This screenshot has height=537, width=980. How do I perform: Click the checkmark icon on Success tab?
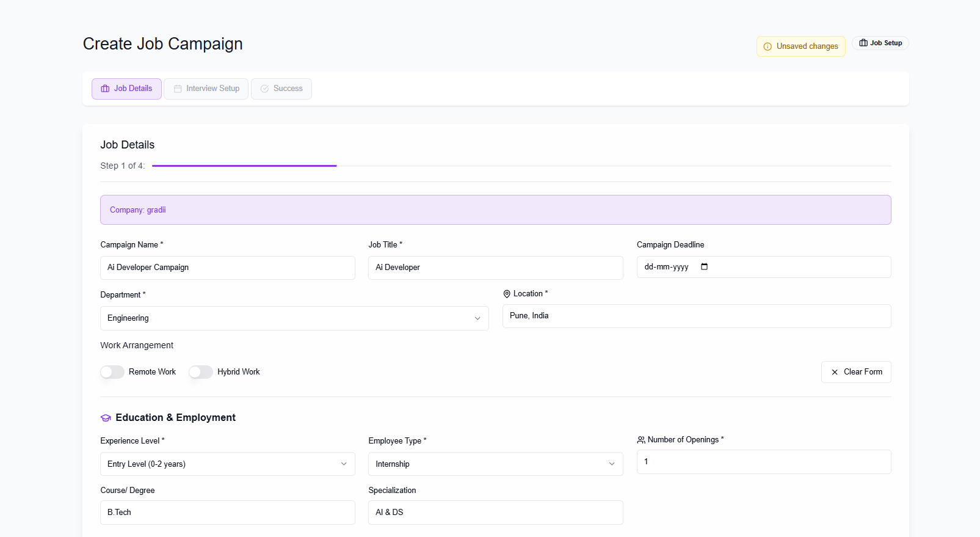(x=265, y=89)
